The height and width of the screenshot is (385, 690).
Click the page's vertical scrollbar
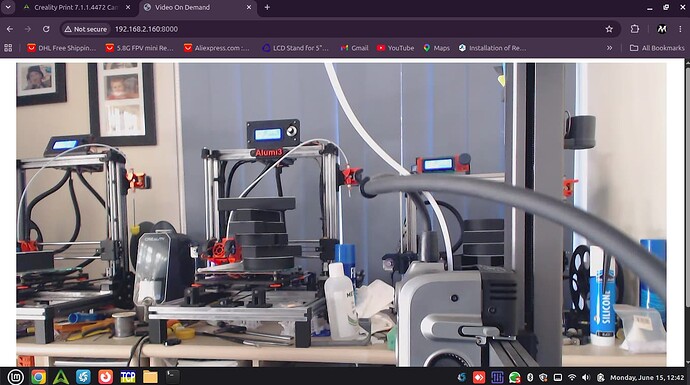[687, 213]
